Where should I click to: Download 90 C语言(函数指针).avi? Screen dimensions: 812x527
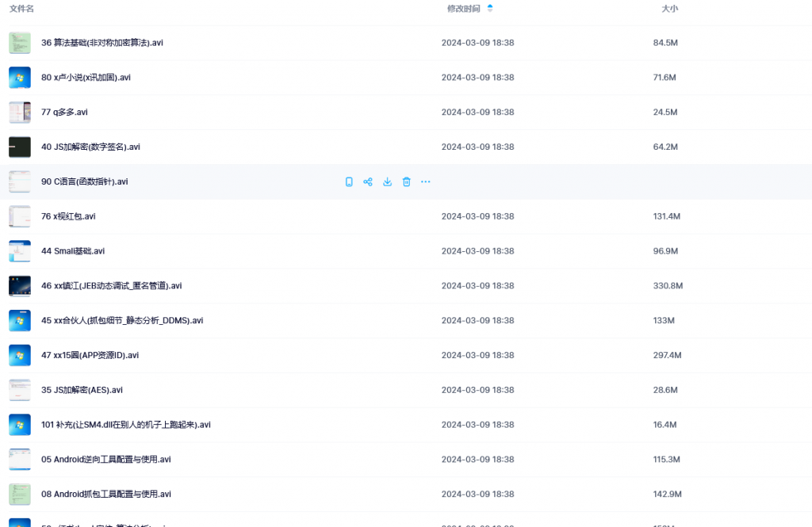coord(387,181)
